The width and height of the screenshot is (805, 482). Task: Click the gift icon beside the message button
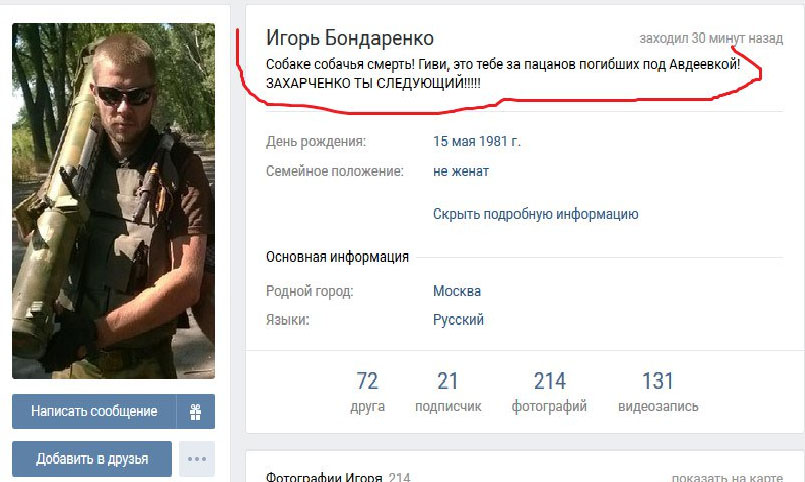(196, 411)
